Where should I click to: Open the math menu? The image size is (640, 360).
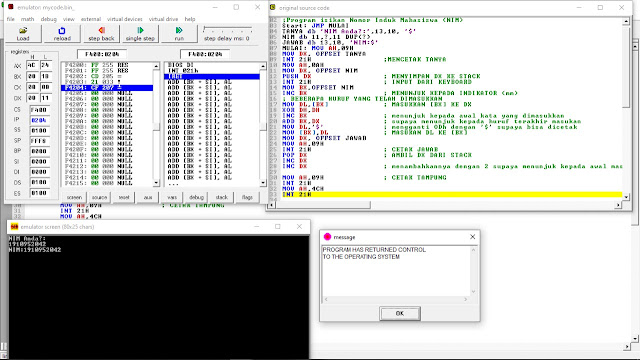click(x=27, y=19)
